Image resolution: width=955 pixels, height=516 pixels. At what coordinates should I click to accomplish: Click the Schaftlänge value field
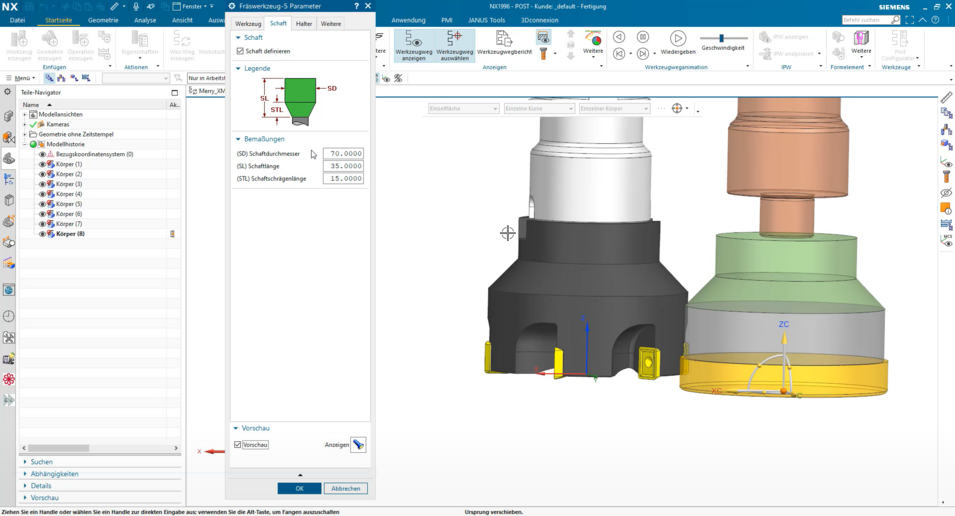tap(344, 166)
